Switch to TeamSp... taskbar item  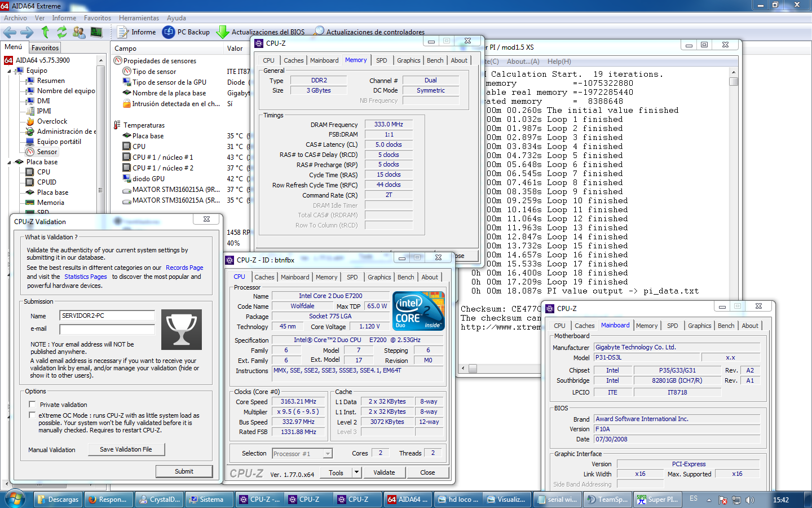click(607, 500)
